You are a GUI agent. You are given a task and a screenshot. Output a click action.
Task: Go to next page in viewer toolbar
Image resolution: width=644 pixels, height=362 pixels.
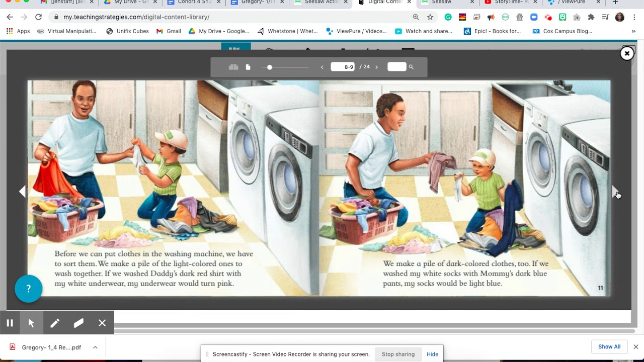tap(376, 67)
